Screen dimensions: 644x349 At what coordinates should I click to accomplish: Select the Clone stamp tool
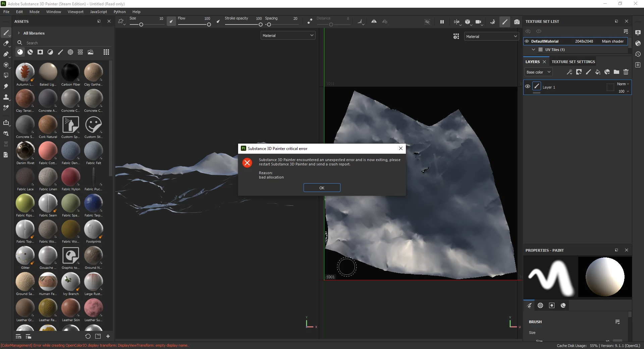6,97
